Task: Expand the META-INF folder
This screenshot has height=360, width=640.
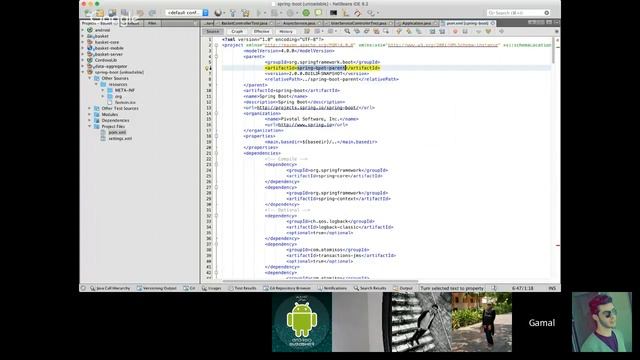Action: pos(103,90)
